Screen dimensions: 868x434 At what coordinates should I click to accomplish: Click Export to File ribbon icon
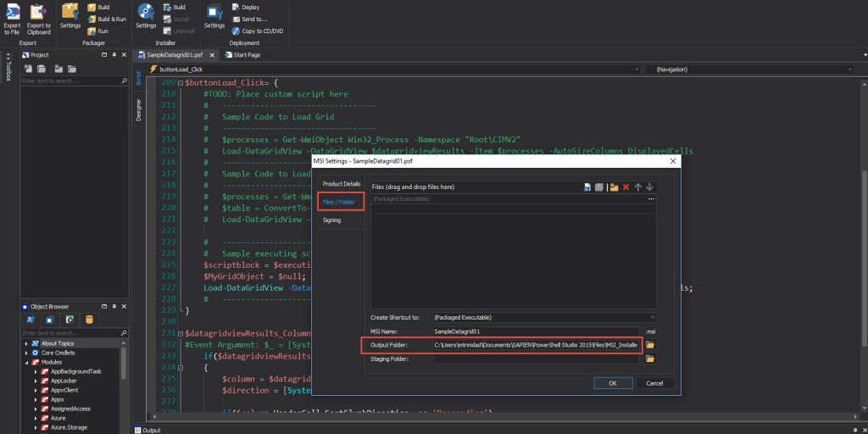12,19
